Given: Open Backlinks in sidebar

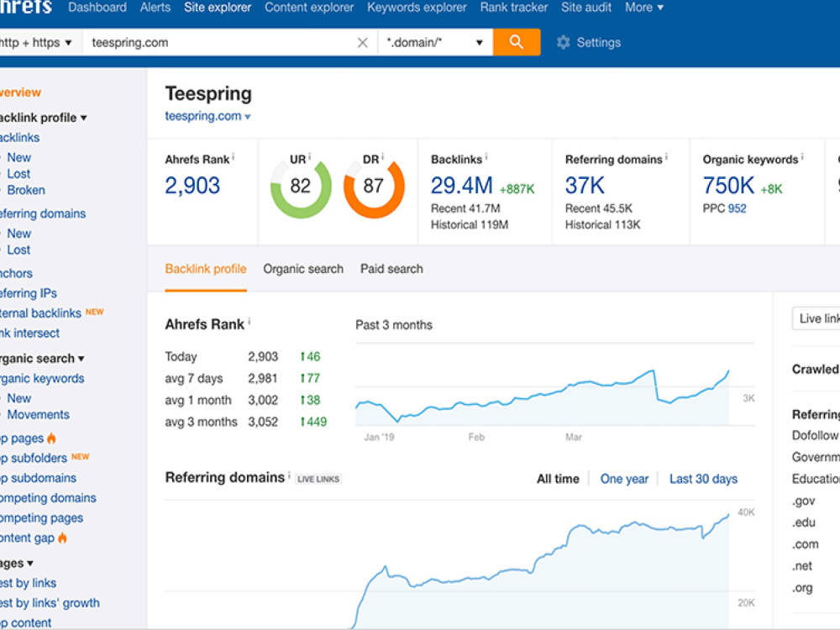Looking at the screenshot, I should point(20,138).
